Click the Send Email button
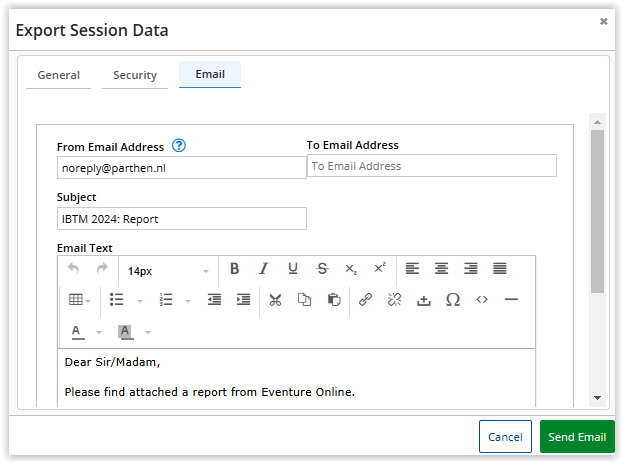 click(x=577, y=436)
